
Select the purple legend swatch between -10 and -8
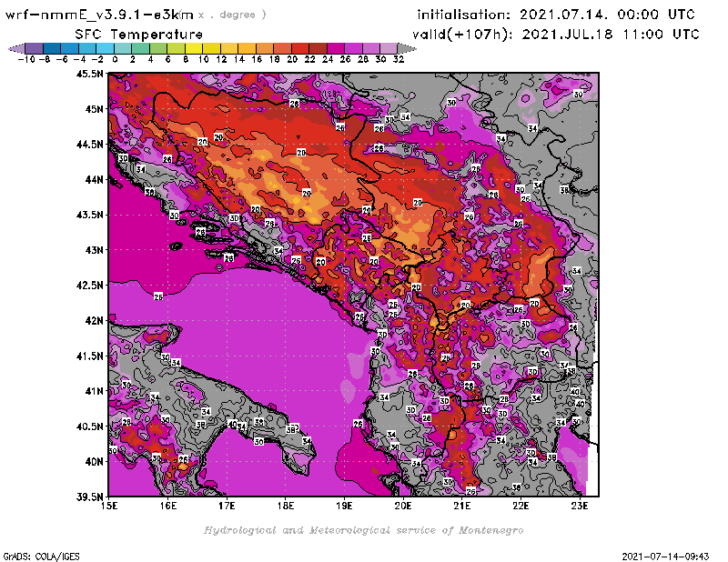[x=35, y=48]
